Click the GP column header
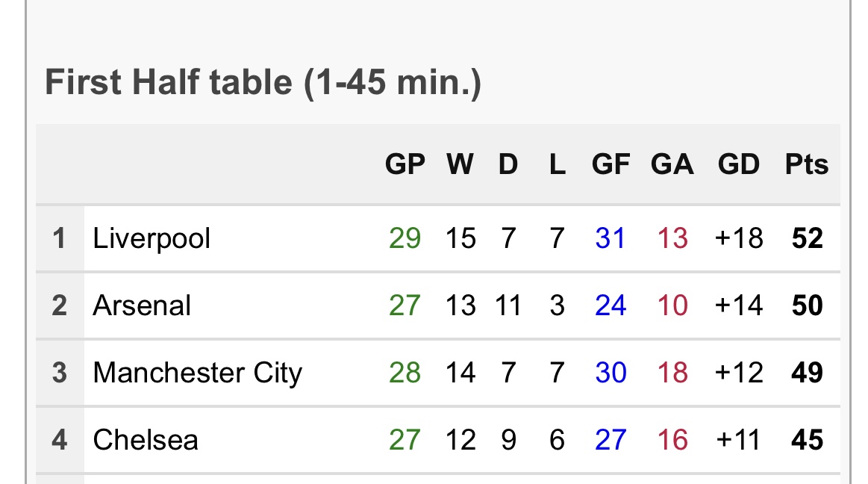This screenshot has height=484, width=868. [405, 164]
